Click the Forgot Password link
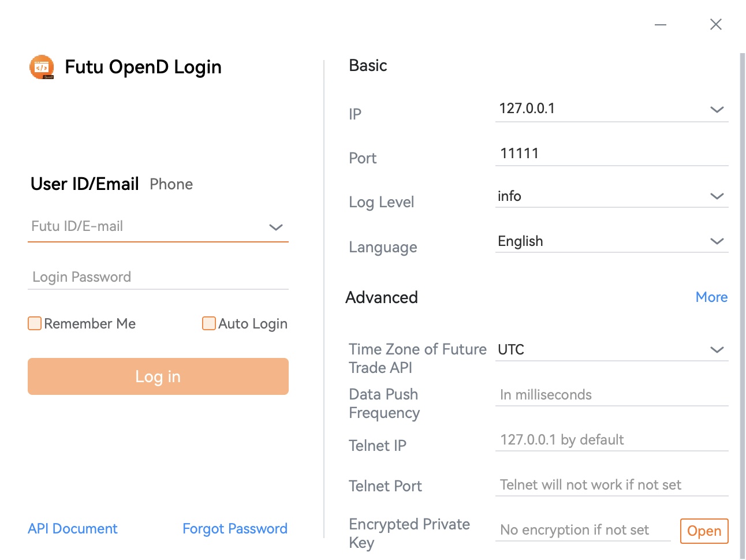Viewport: 746px width, 560px height. (x=234, y=529)
